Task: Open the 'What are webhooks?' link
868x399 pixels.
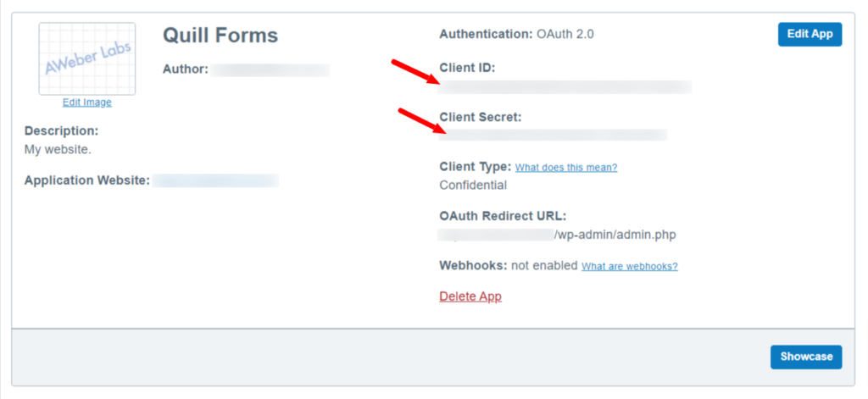Action: 630,266
